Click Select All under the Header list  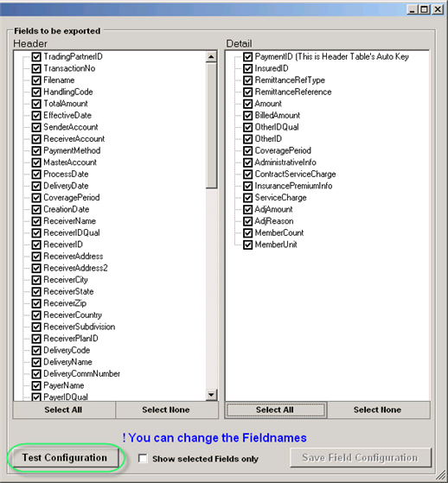click(64, 410)
